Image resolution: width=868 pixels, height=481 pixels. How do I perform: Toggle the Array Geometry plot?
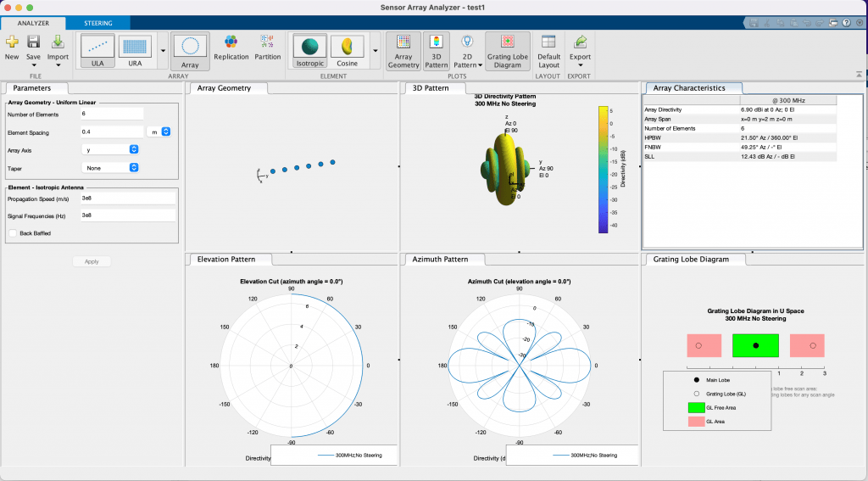tap(403, 51)
